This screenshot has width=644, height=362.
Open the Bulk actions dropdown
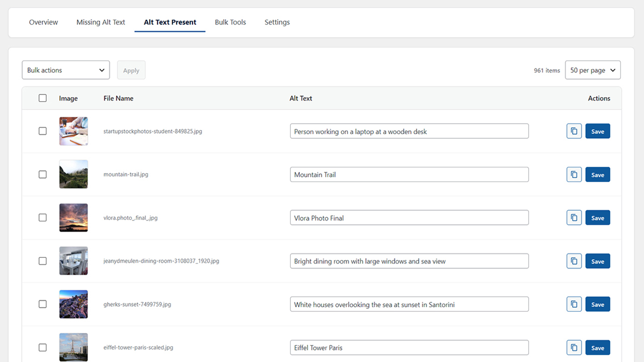pyautogui.click(x=66, y=70)
